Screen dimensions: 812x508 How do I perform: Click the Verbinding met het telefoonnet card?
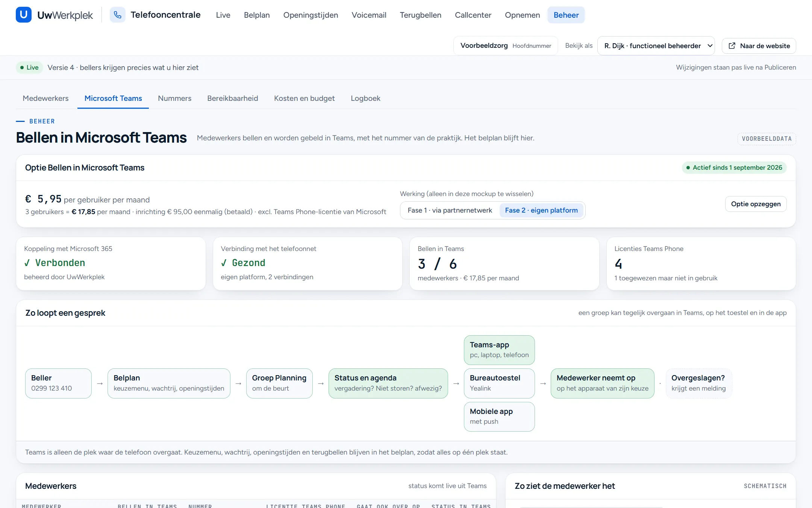click(308, 263)
